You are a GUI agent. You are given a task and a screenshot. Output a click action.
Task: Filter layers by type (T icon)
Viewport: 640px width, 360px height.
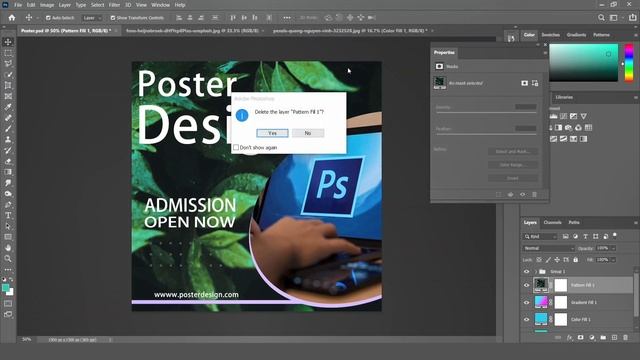coord(585,236)
